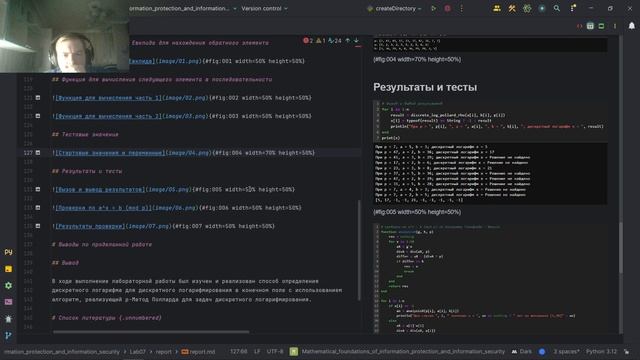Change indent setting 2 spaces

click(x=566, y=351)
